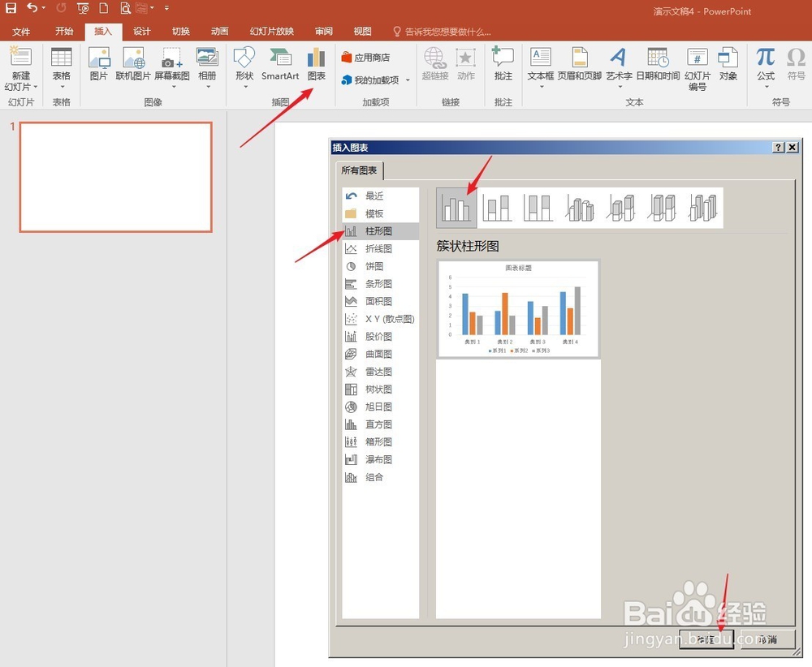Select clustered column chart subtype icon
Image resolution: width=812 pixels, height=667 pixels.
(456, 208)
